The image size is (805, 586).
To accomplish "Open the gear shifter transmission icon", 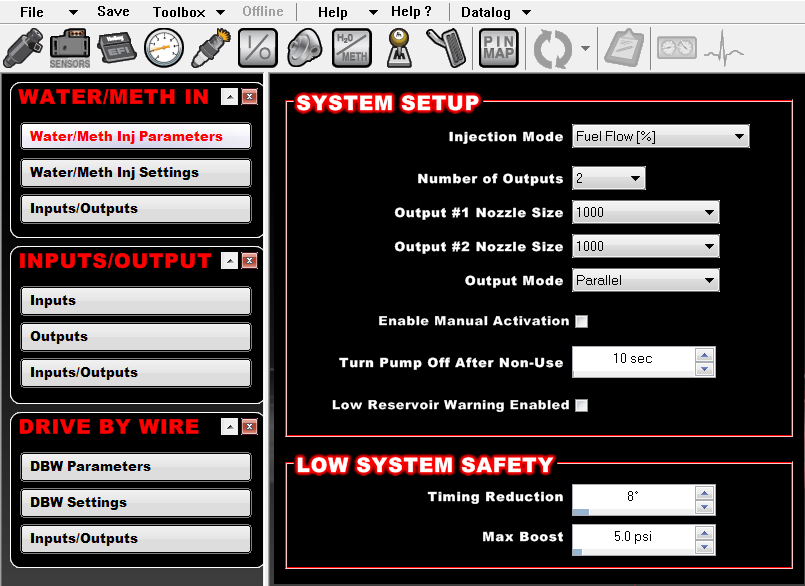I will pos(399,48).
